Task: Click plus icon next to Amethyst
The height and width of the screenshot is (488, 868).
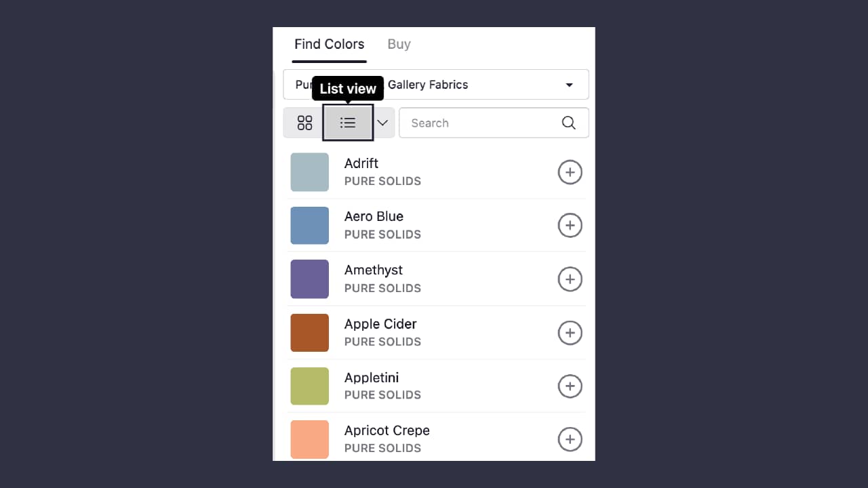Action: tap(570, 279)
